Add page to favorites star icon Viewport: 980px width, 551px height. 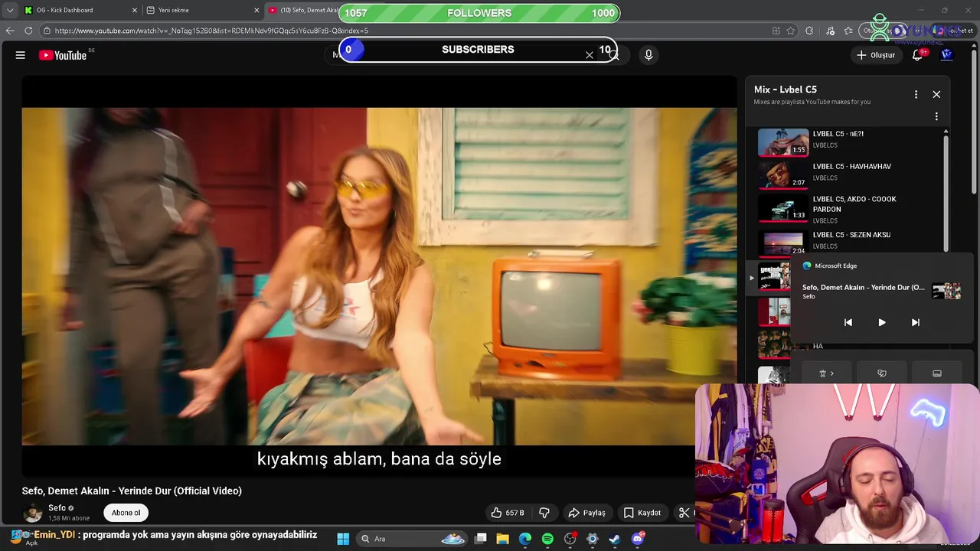coord(791,31)
